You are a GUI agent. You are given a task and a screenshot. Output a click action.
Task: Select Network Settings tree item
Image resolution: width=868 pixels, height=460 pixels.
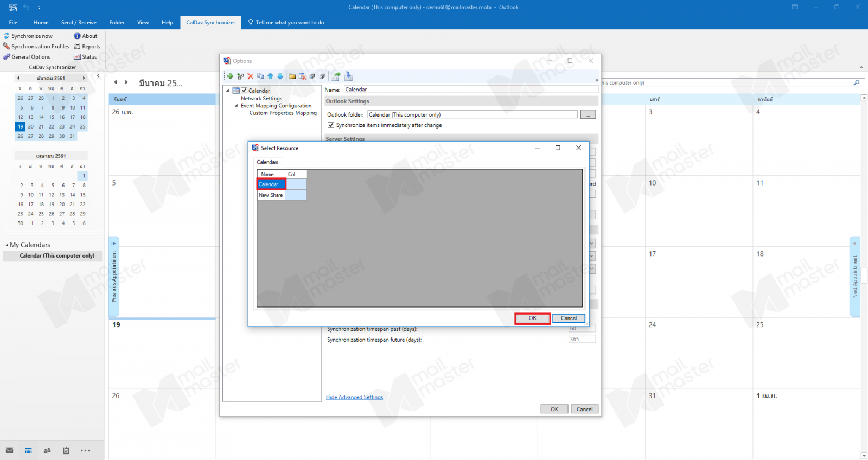pyautogui.click(x=261, y=99)
